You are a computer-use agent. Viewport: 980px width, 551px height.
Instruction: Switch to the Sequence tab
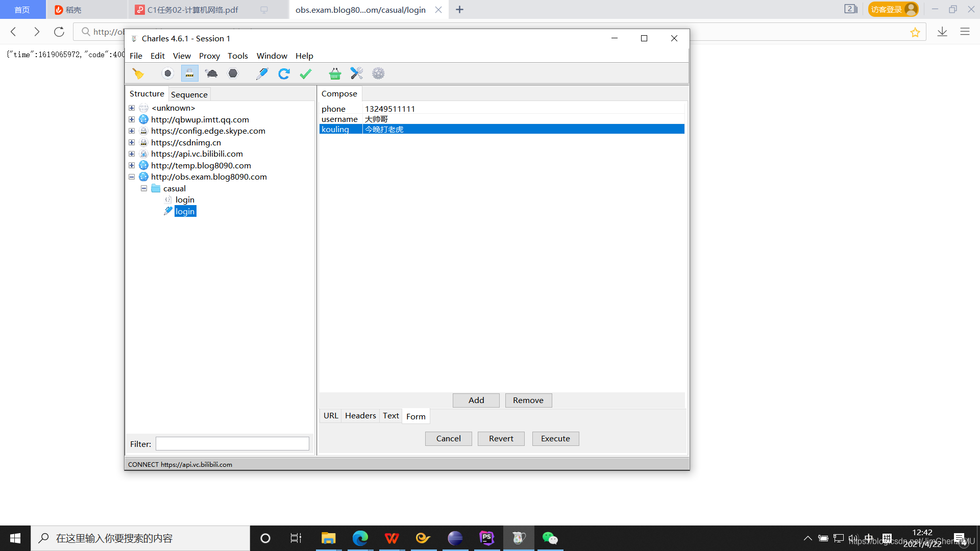tap(189, 94)
